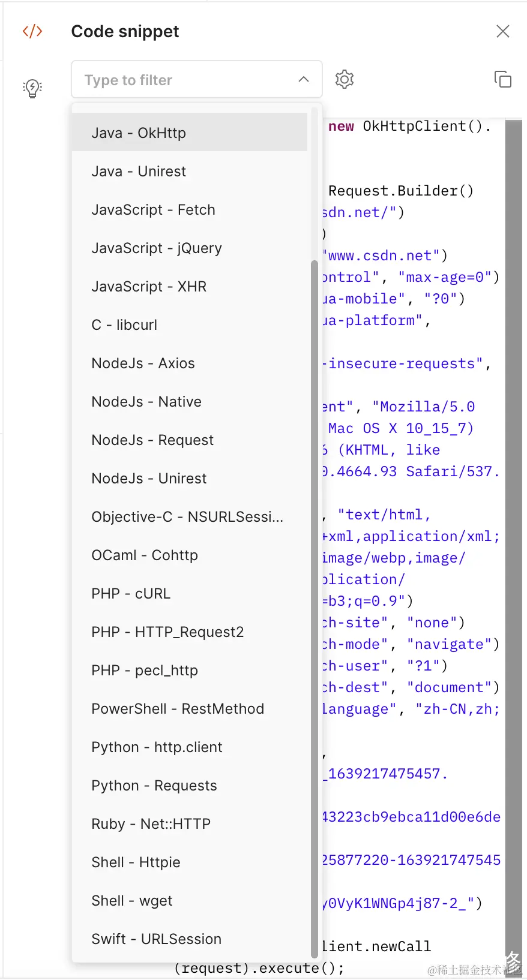Click the dropdown list scrollbar thumb
This screenshot has width=527, height=980.
(315, 609)
